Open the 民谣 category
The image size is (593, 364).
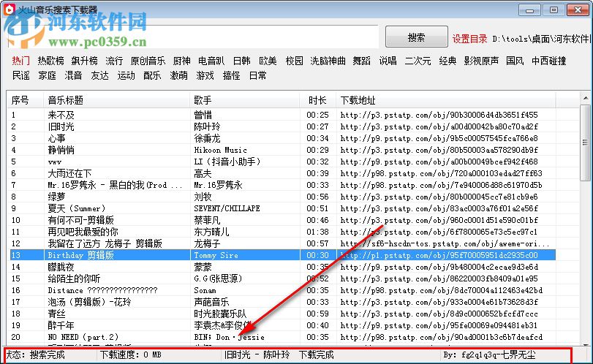click(x=20, y=75)
